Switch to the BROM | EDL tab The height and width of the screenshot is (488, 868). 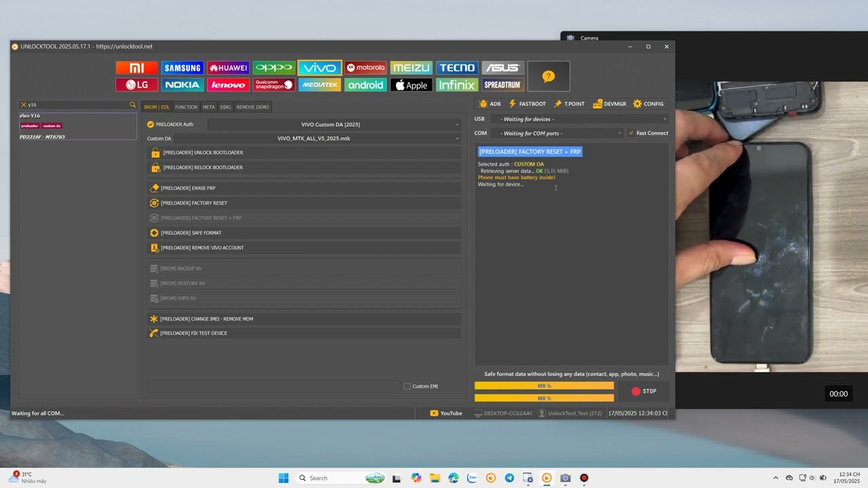tap(157, 107)
